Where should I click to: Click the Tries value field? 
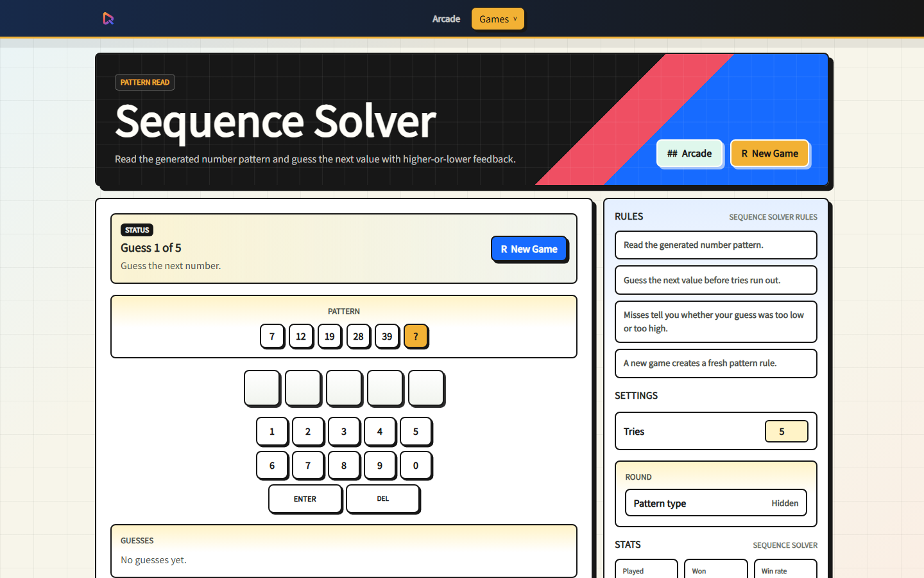(x=787, y=432)
